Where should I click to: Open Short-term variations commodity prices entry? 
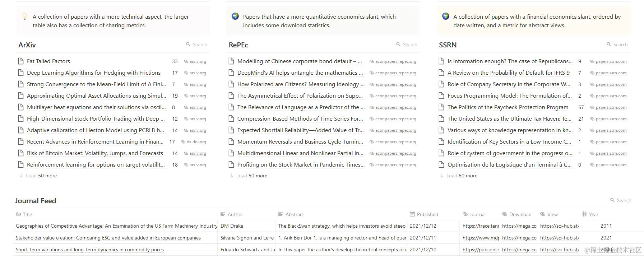[x=90, y=250]
